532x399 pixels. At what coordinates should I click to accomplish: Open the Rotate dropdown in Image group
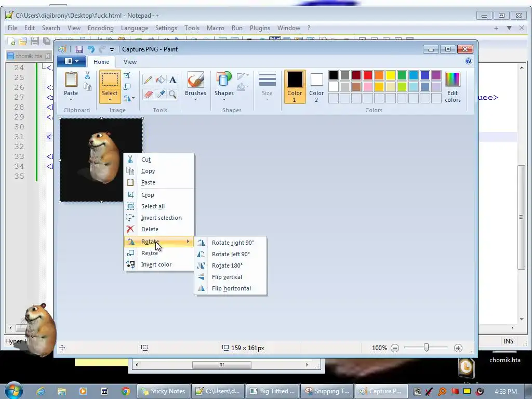tap(129, 98)
